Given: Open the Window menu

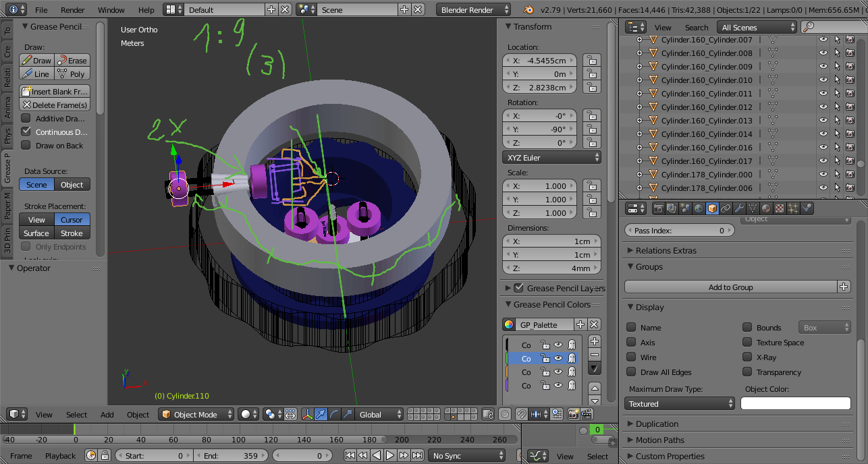Looking at the screenshot, I should [x=111, y=10].
